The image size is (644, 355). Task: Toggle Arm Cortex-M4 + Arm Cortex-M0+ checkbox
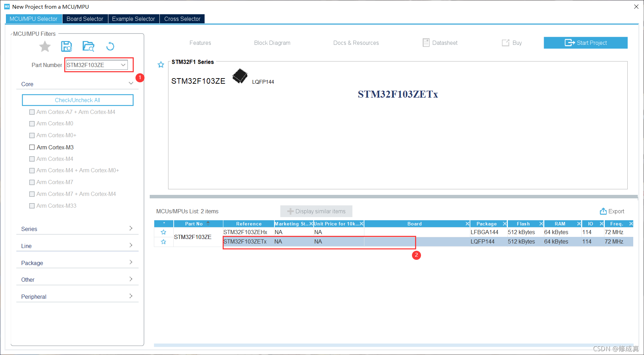[x=32, y=171]
